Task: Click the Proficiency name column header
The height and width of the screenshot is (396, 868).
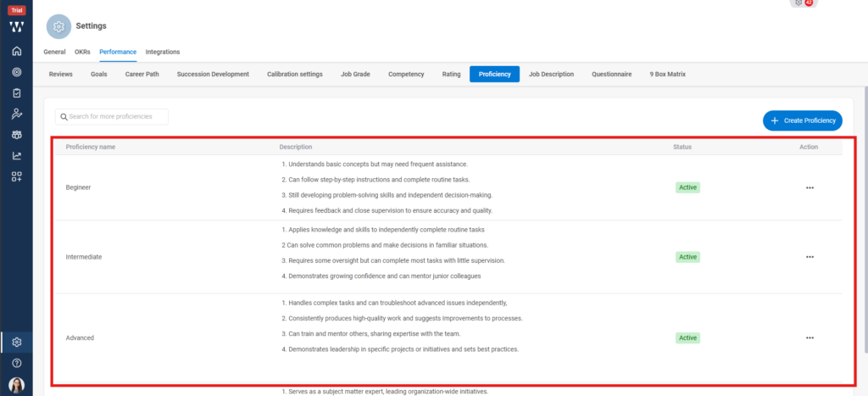Action: click(90, 147)
